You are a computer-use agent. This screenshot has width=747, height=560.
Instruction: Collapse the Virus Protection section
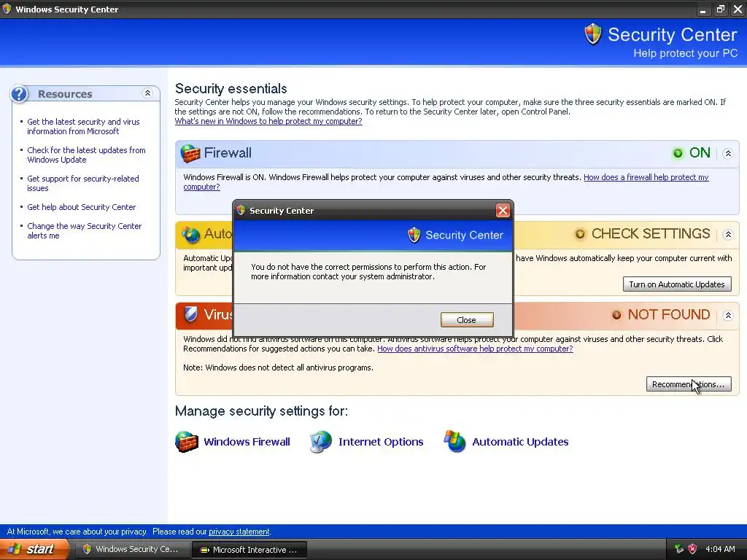[x=727, y=315]
